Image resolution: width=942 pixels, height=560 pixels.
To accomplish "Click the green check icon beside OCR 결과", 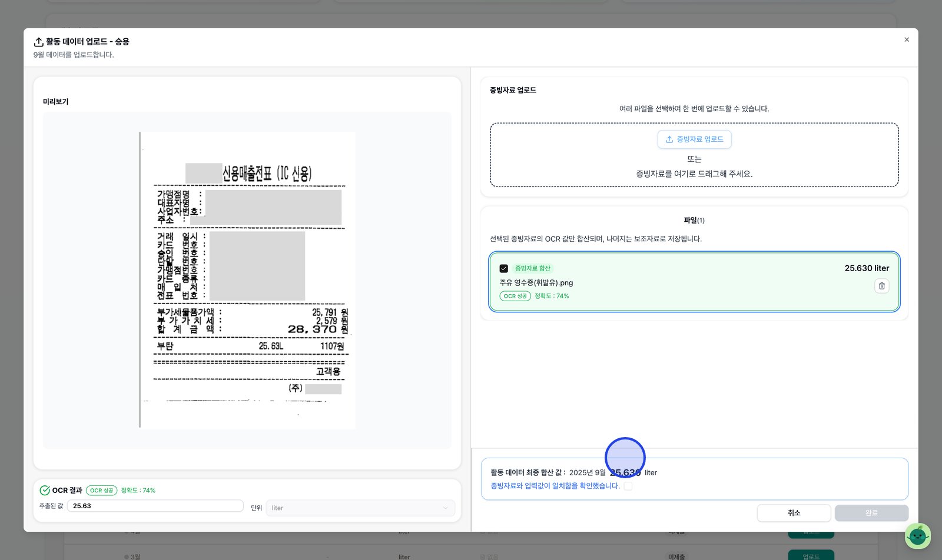I will click(45, 491).
